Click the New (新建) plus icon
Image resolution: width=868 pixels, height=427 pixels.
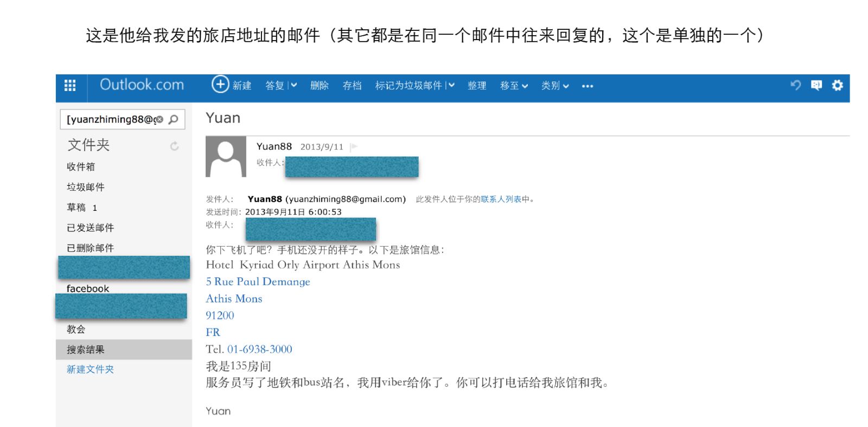[x=220, y=85]
